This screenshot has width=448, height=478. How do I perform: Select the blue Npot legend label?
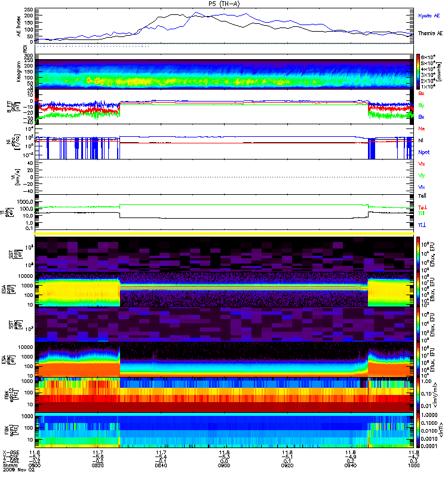click(x=424, y=152)
